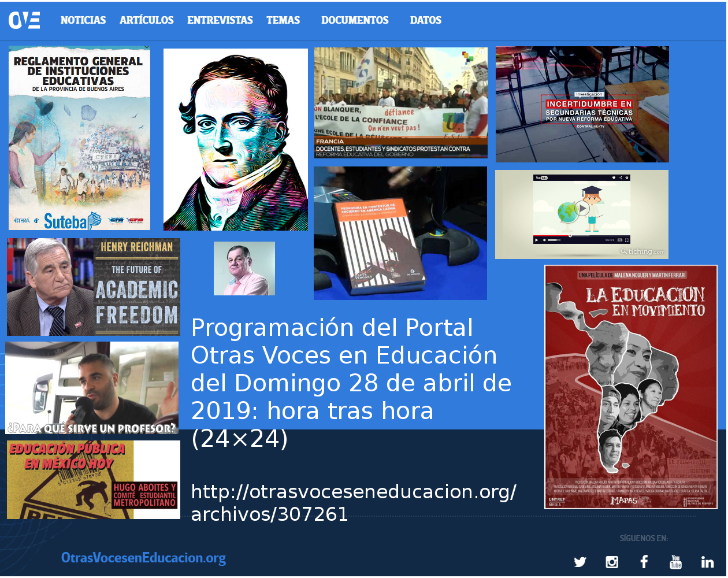
Task: Select the Academic Freedom Henry Reichman thumbnail
Action: 94,287
